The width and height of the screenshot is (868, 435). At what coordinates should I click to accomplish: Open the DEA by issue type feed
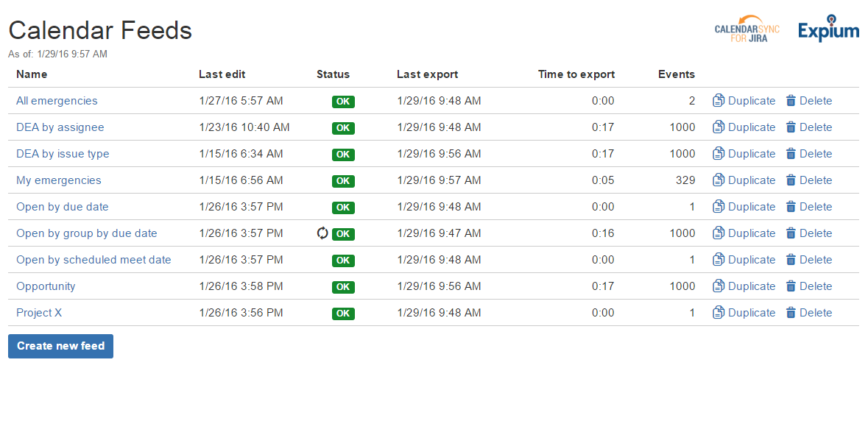[x=63, y=154]
